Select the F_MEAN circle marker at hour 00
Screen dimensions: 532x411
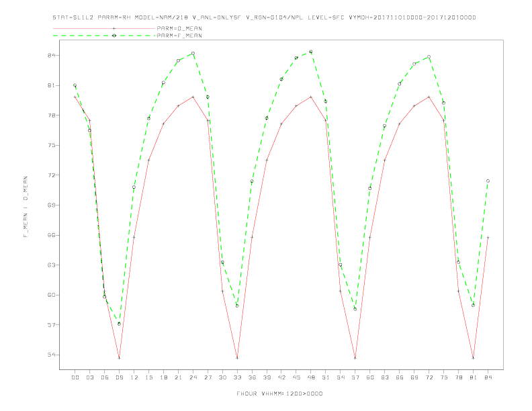pyautogui.click(x=75, y=85)
